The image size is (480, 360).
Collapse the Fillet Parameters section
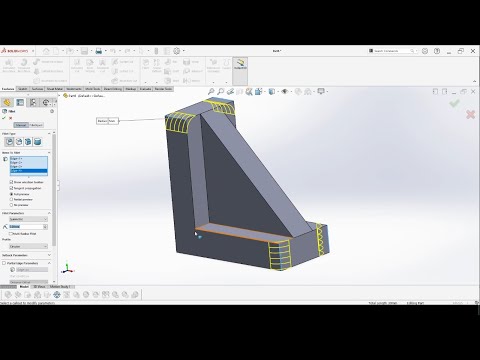pyautogui.click(x=49, y=213)
